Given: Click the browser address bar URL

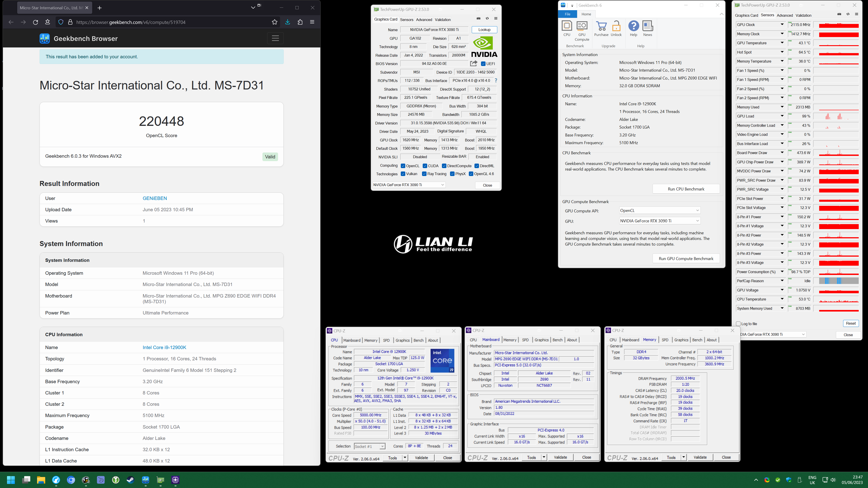Looking at the screenshot, I should pyautogui.click(x=131, y=22).
